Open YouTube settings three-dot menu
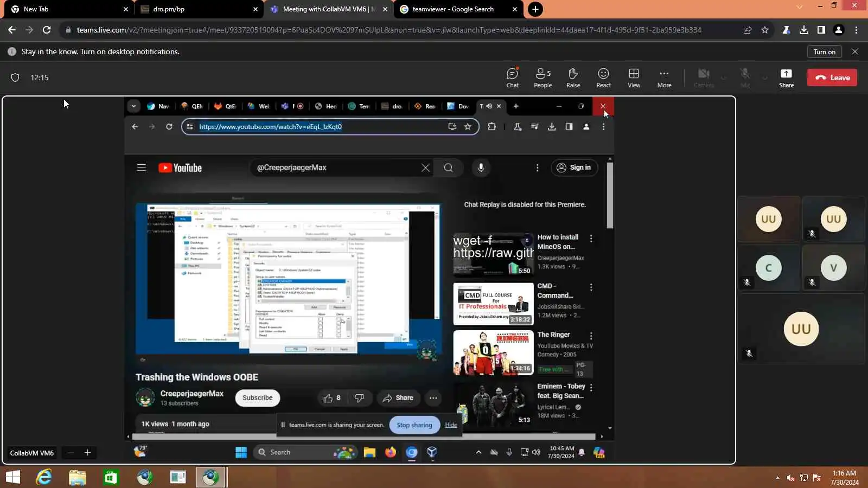Image resolution: width=868 pixels, height=488 pixels. 538,168
